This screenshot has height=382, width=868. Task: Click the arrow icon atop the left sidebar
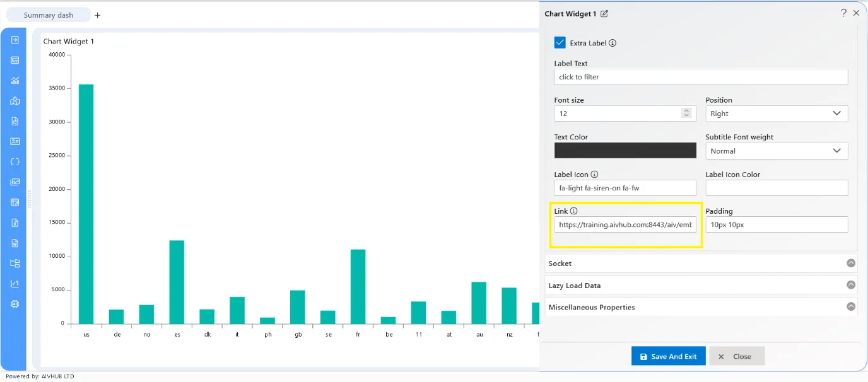pos(15,40)
